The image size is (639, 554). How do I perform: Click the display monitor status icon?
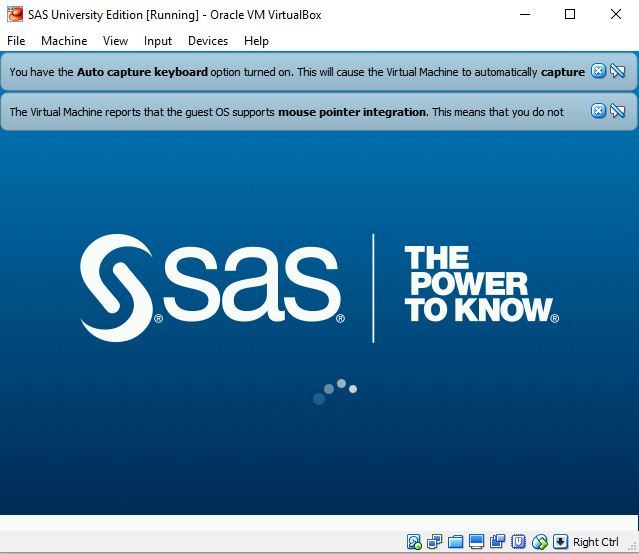point(476,542)
